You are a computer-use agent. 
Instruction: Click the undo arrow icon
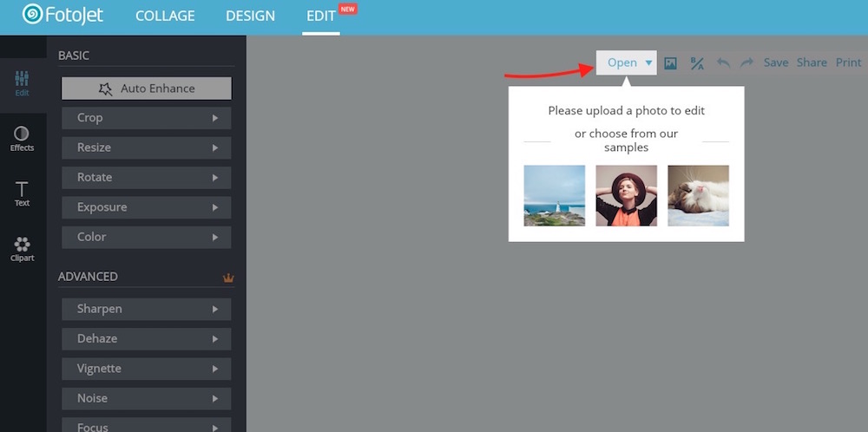pos(722,62)
